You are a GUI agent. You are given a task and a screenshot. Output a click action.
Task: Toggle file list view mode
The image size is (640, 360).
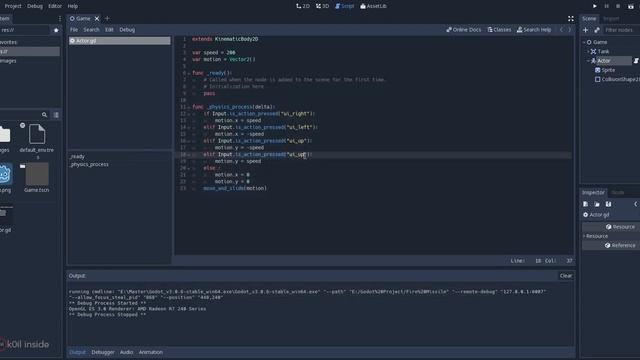56,115
